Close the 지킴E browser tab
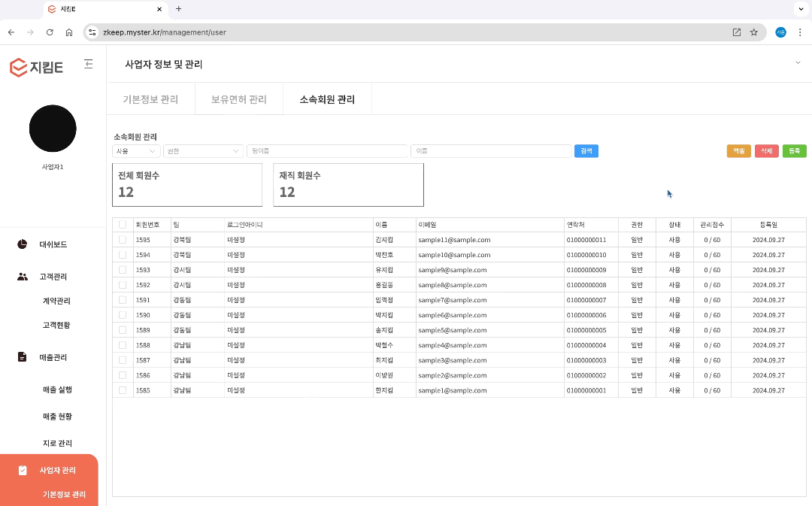This screenshot has width=812, height=506. 159,9
